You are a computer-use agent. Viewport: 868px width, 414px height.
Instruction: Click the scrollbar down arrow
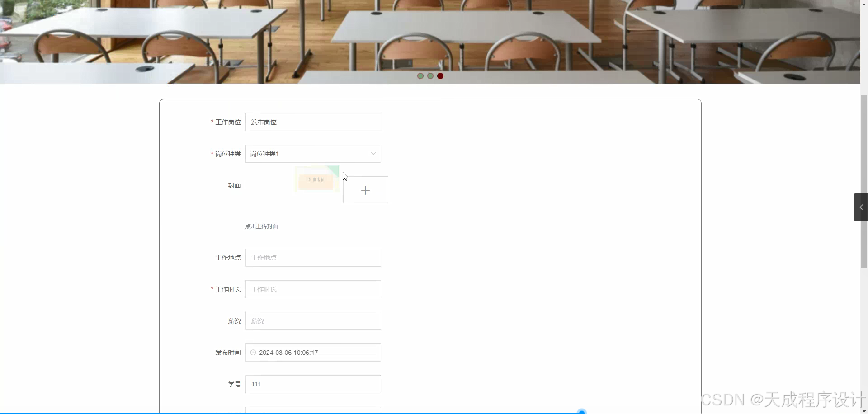coord(864,411)
